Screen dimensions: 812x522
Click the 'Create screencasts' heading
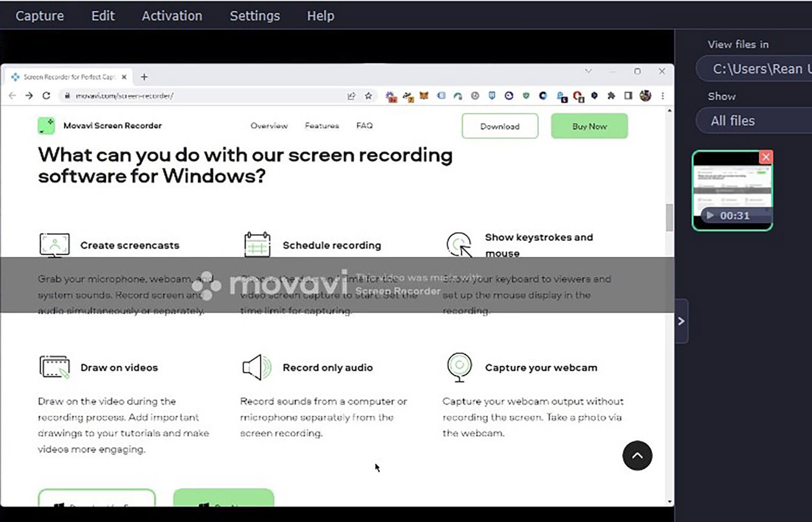[130, 245]
